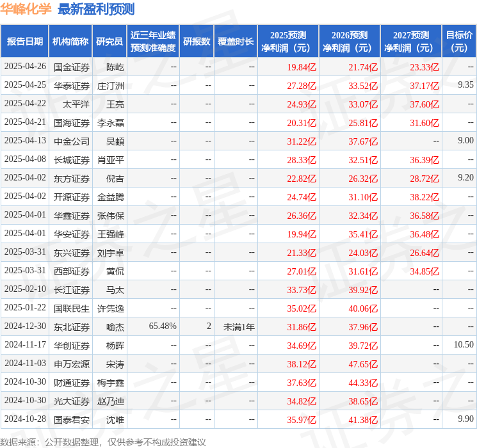The height and width of the screenshot is (448, 477).
Task: Select the 华鑫证券 institution cell
Action: click(x=72, y=216)
